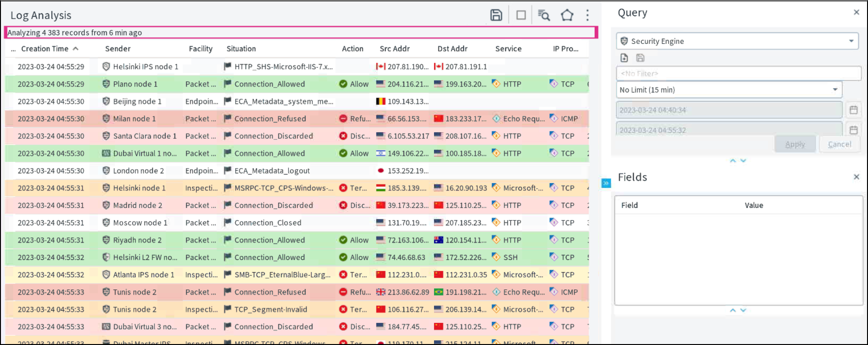Click up chevron below Fields panel
868x345 pixels.
coord(733,310)
